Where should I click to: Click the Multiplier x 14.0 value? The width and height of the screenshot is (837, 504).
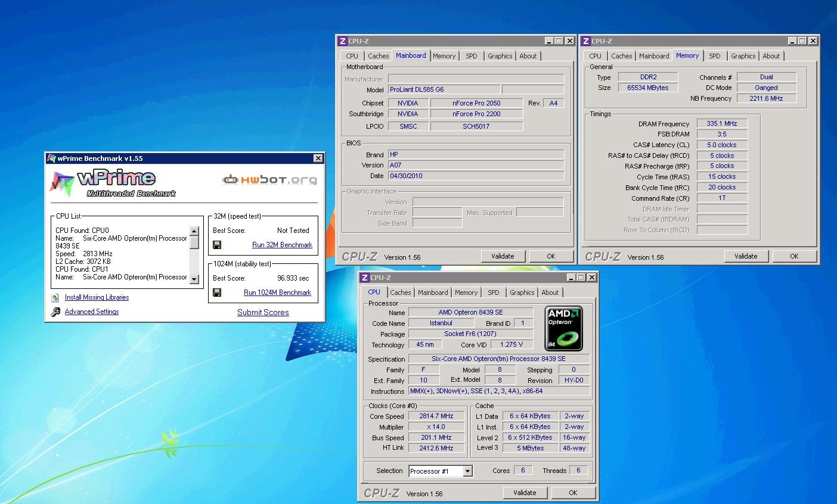tap(436, 427)
